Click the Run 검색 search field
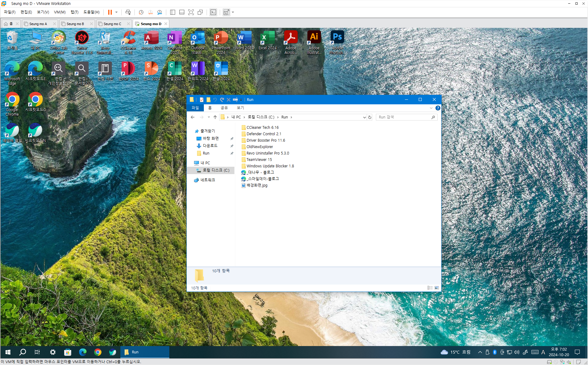Viewport: 588px width, 365px height. [403, 117]
